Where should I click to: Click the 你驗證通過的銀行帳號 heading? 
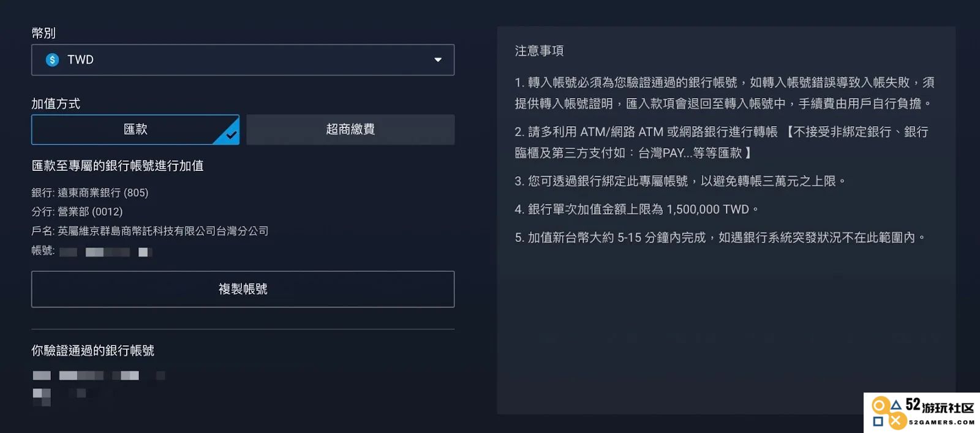92,350
